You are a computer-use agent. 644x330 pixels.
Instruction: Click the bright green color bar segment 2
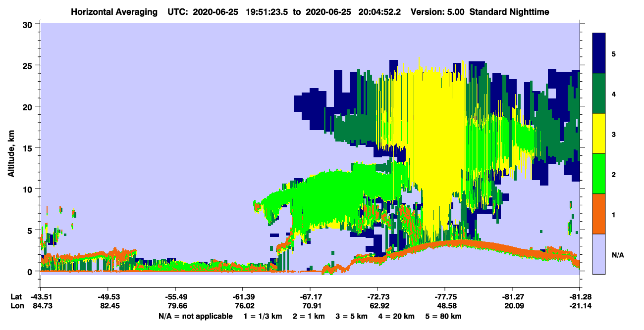click(599, 173)
